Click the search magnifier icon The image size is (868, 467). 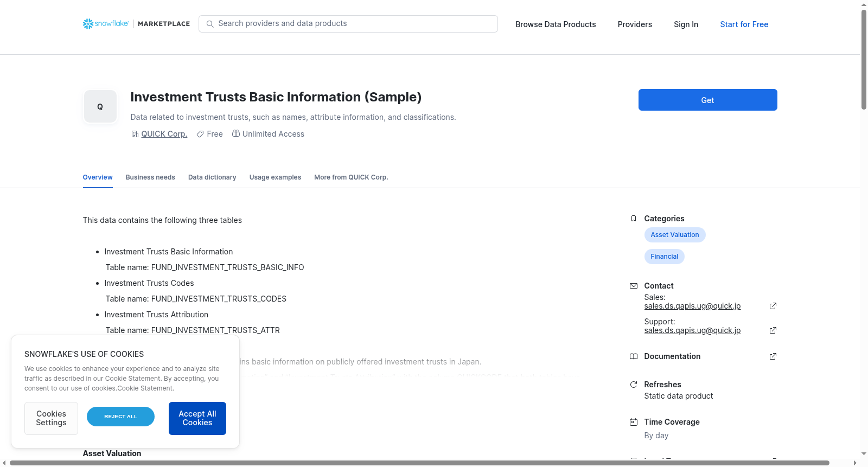210,24
